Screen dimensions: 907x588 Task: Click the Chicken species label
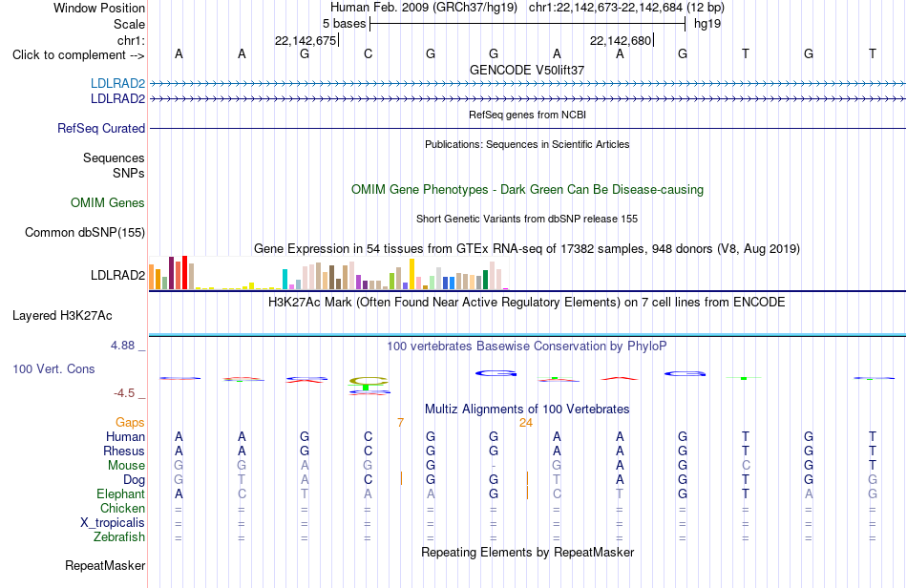click(x=122, y=508)
